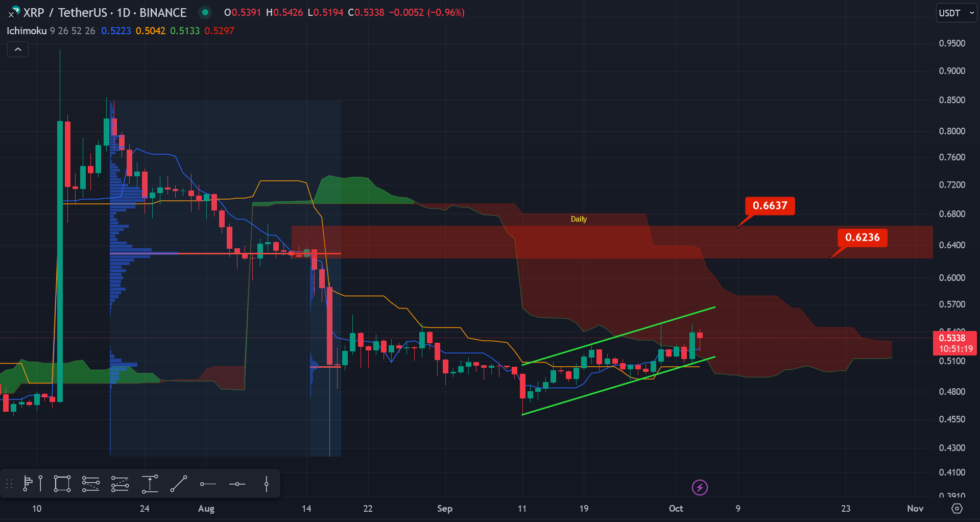
Task: Select the Fixed Range Volume Profile tool
Action: click(x=33, y=484)
